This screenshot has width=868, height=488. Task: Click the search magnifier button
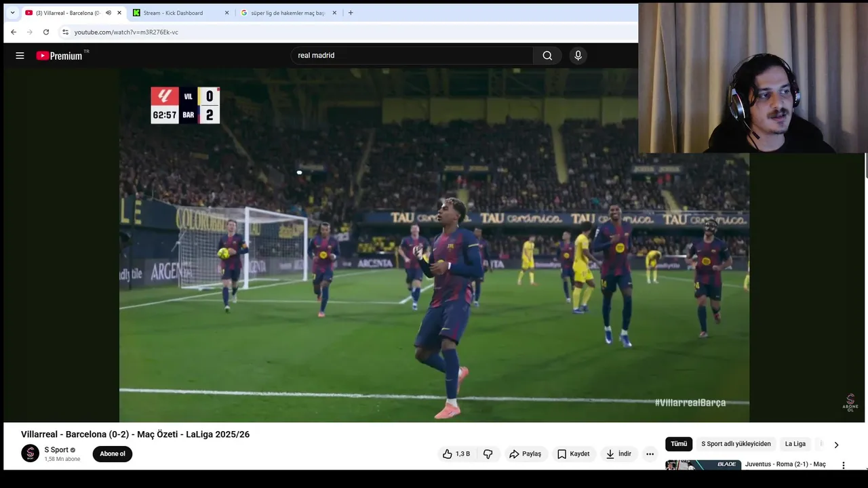pos(547,56)
